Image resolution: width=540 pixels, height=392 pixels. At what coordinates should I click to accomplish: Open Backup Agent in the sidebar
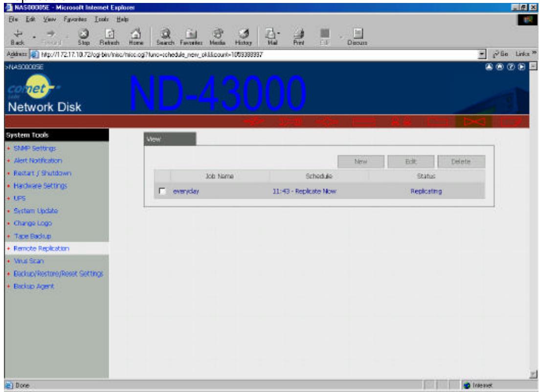pyautogui.click(x=34, y=286)
